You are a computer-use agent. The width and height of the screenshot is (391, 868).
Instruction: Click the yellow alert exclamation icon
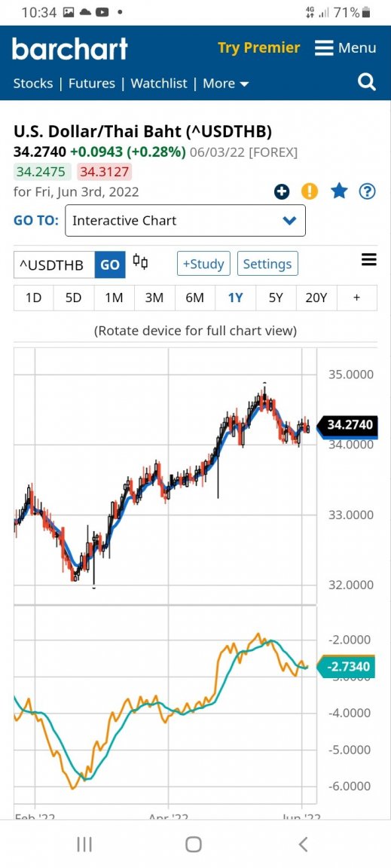coord(310,192)
